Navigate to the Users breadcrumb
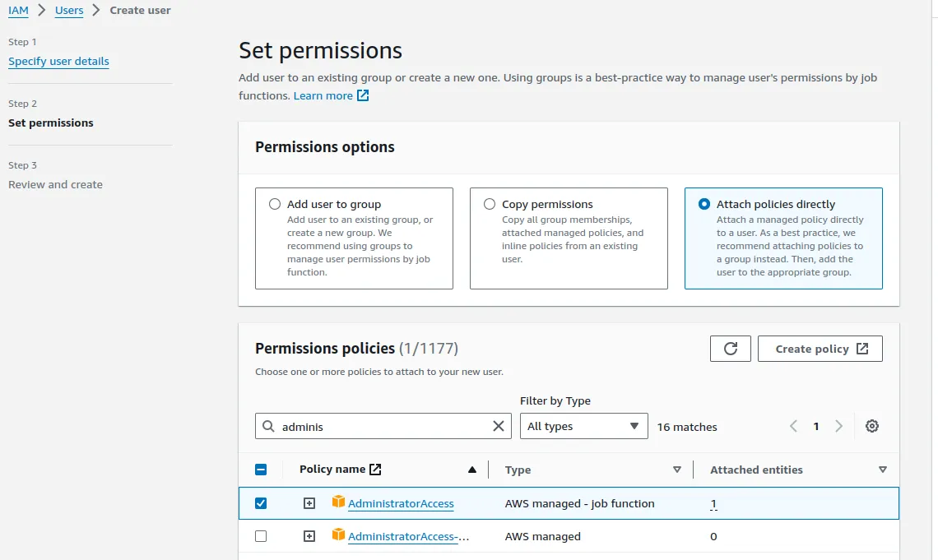Image resolution: width=938 pixels, height=560 pixels. pyautogui.click(x=68, y=10)
